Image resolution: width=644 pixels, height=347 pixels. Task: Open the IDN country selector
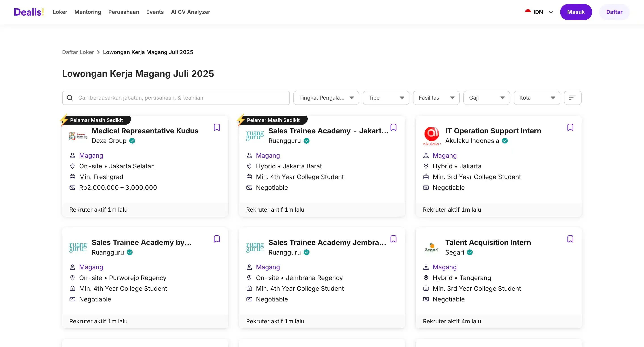pos(539,12)
